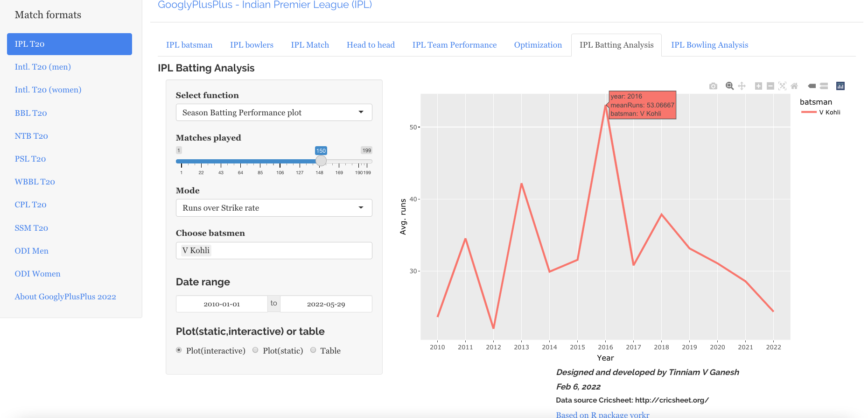Download the plot as PNG with the camera icon

(x=713, y=86)
